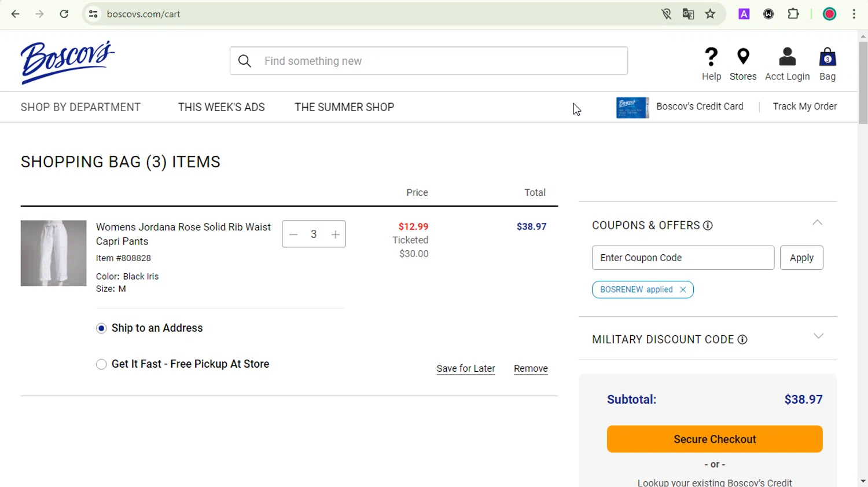Click the scrollbar up arrow
Image resolution: width=868 pixels, height=487 pixels.
point(863,36)
